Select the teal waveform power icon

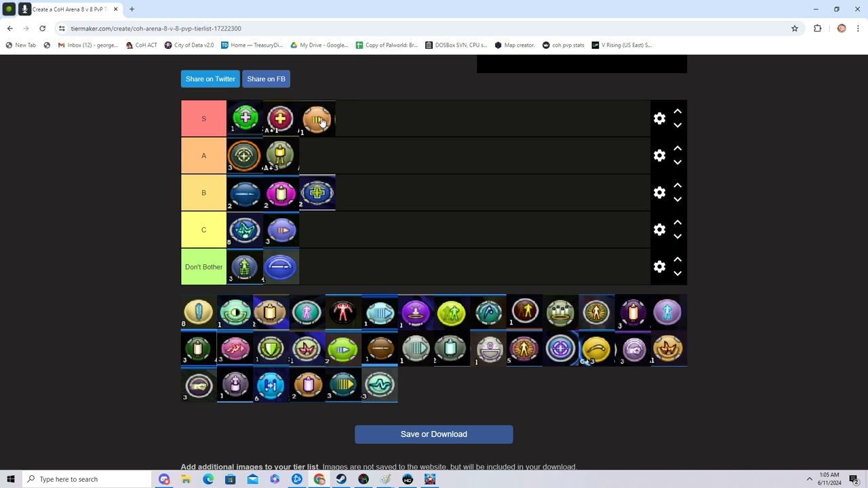point(380,385)
